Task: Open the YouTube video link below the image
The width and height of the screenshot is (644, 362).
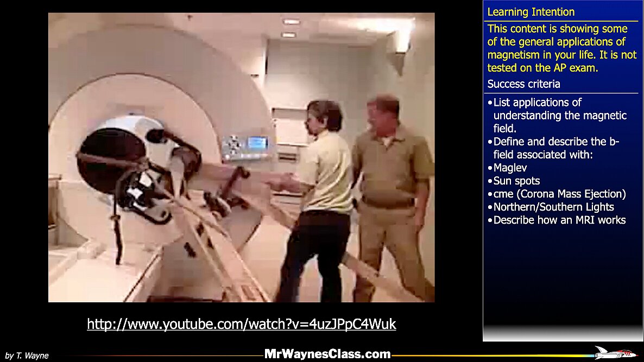Action: click(x=241, y=325)
